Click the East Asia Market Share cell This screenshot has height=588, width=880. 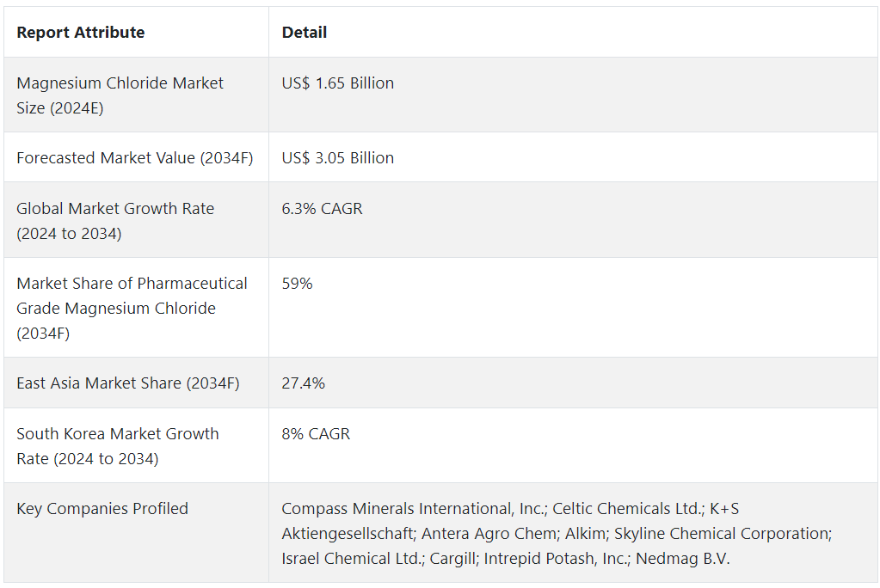point(128,383)
